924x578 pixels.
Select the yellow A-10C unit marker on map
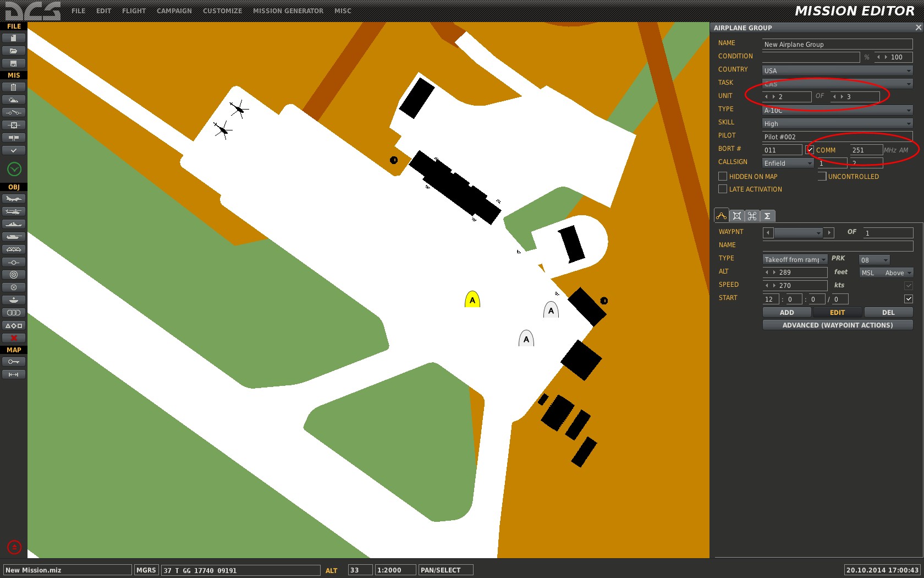[x=472, y=299]
